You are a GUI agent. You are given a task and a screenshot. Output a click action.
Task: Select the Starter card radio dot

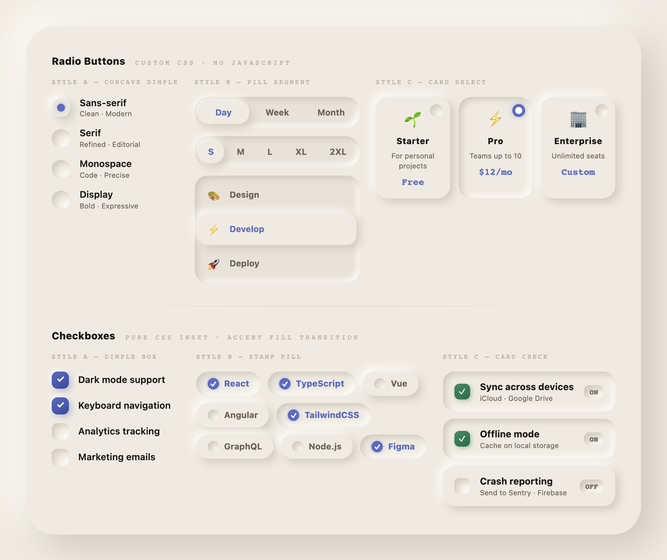pyautogui.click(x=436, y=111)
